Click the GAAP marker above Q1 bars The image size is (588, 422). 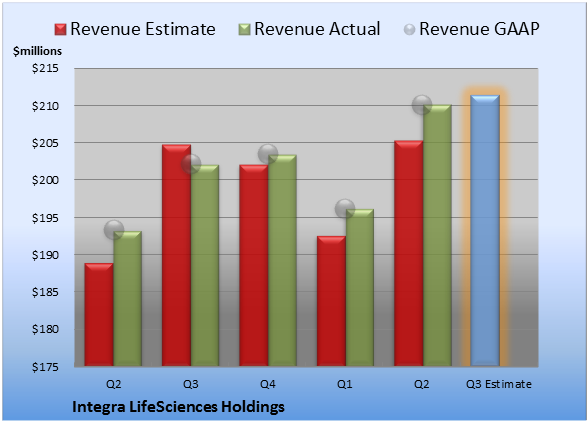345,208
